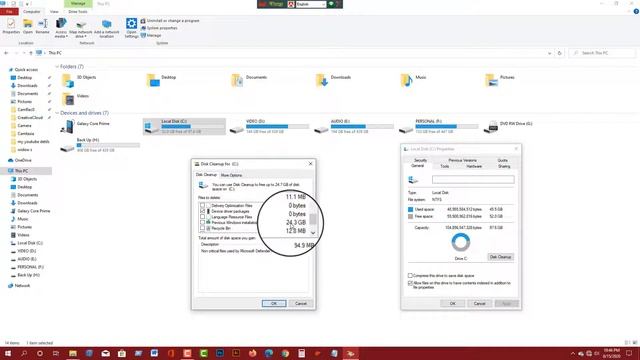
Task: Toggle the Language Resource Files checkbox
Action: pyautogui.click(x=202, y=217)
